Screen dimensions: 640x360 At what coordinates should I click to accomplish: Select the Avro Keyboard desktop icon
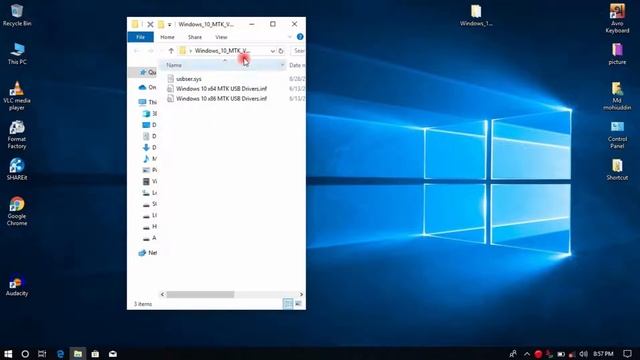click(x=617, y=18)
